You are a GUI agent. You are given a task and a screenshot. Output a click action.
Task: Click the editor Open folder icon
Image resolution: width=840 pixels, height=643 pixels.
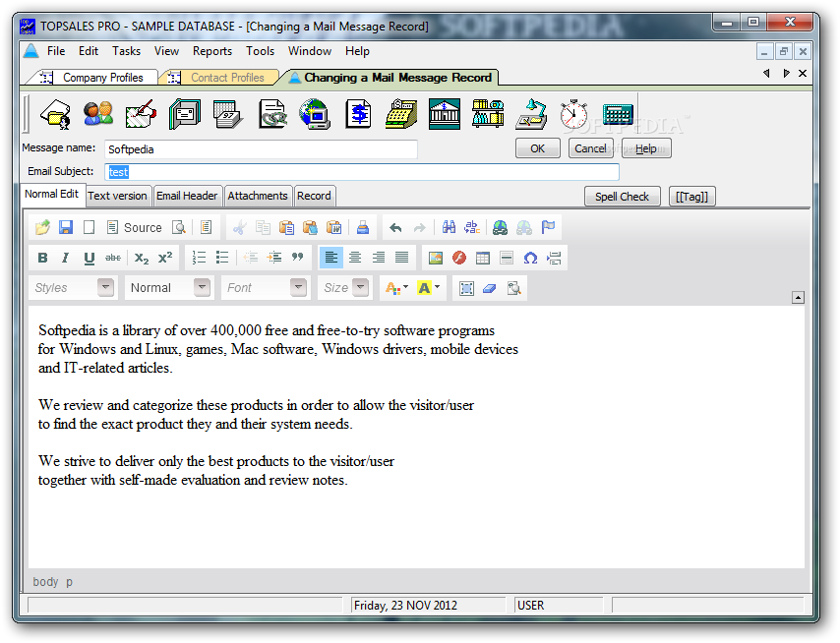click(43, 227)
